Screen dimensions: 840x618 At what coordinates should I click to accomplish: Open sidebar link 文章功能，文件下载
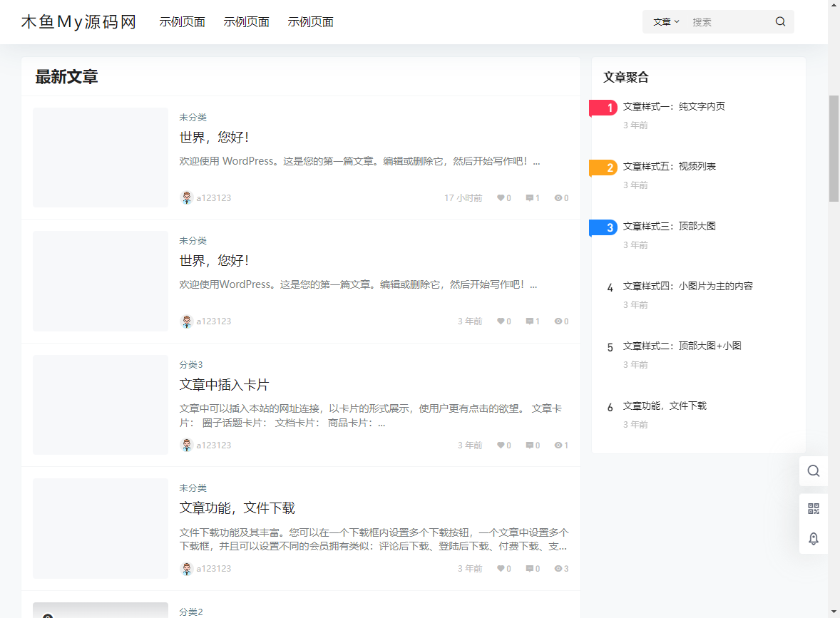click(x=665, y=406)
